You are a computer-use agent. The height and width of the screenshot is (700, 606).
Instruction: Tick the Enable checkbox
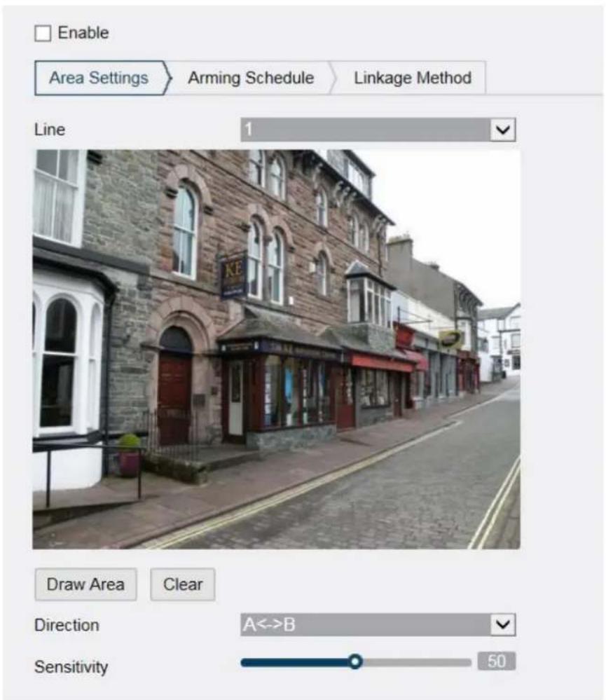pyautogui.click(x=43, y=33)
